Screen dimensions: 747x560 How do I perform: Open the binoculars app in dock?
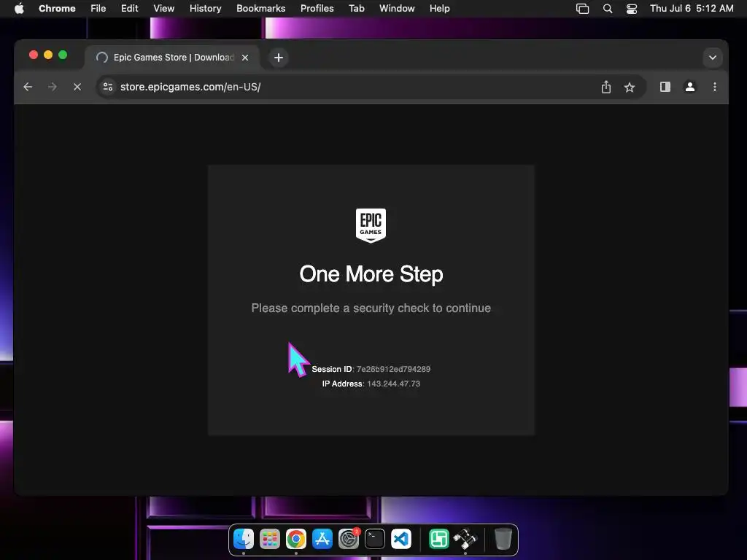coord(465,539)
